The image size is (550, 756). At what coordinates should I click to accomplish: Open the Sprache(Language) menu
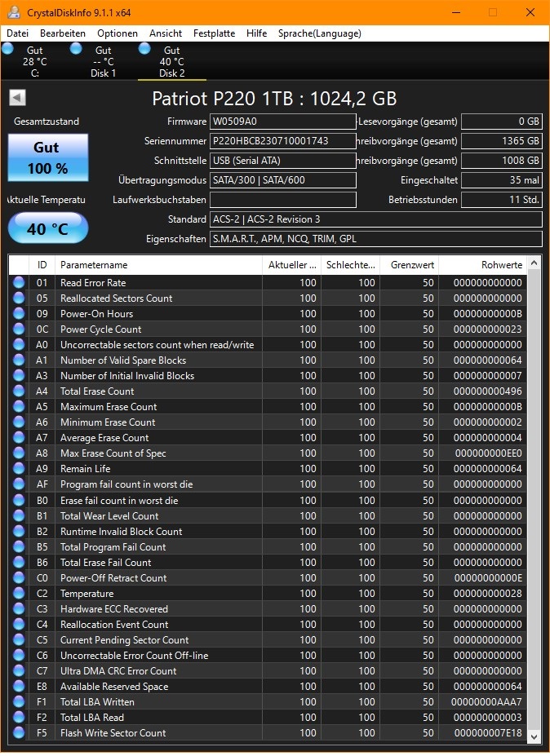319,33
